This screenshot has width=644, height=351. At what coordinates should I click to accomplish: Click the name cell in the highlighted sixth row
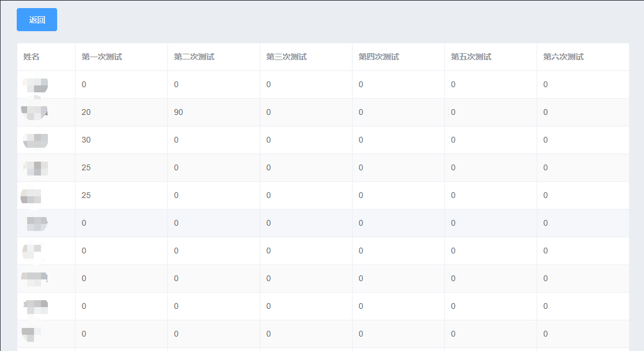(x=46, y=223)
